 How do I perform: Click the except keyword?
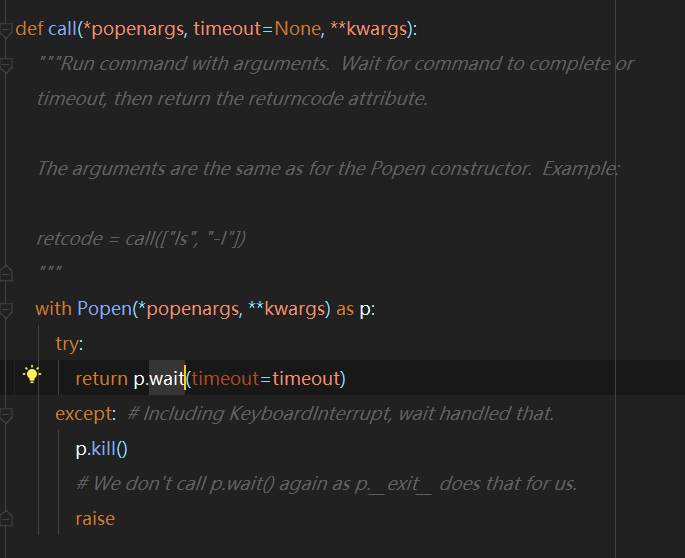[83, 414]
